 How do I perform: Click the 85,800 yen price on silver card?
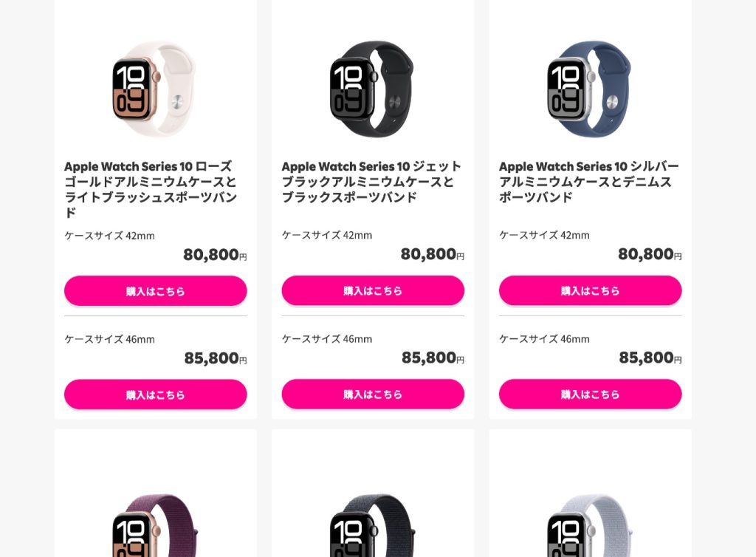650,358
